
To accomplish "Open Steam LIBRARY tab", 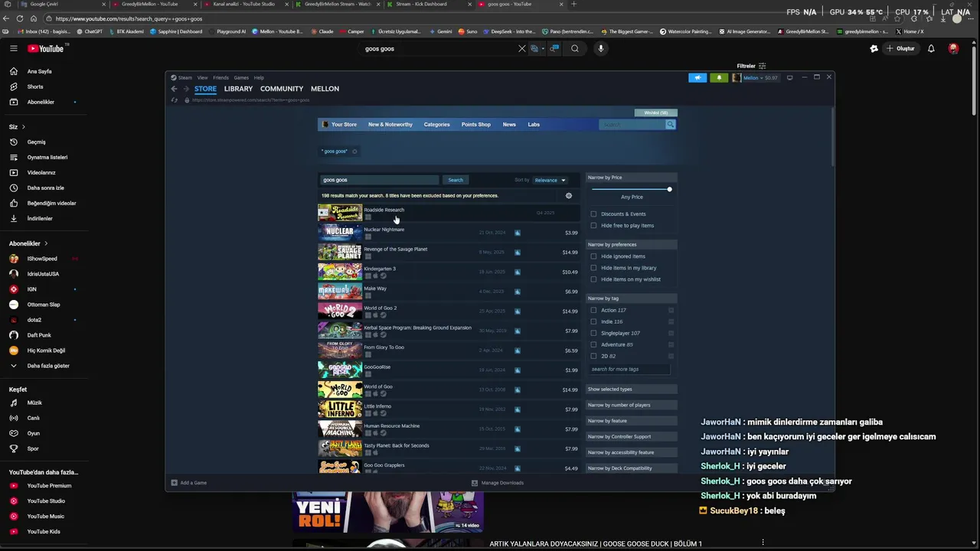I will click(x=238, y=89).
